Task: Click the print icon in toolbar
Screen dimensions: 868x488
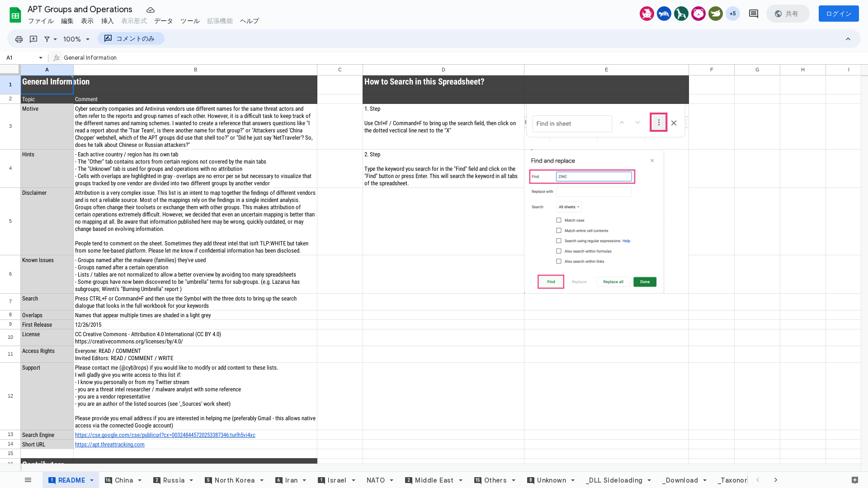Action: pos(19,39)
